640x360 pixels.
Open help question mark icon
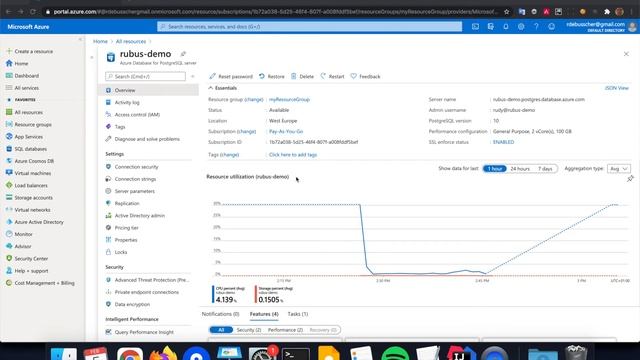click(x=536, y=27)
